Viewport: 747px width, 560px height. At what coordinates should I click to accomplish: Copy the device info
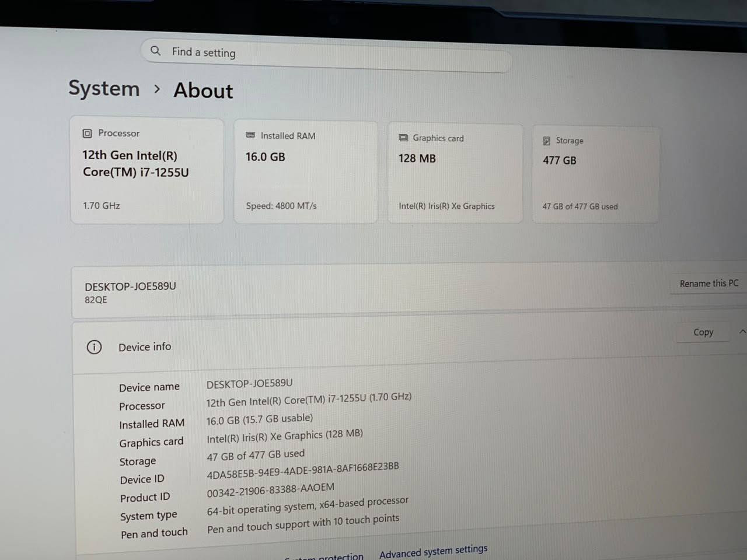(x=703, y=332)
